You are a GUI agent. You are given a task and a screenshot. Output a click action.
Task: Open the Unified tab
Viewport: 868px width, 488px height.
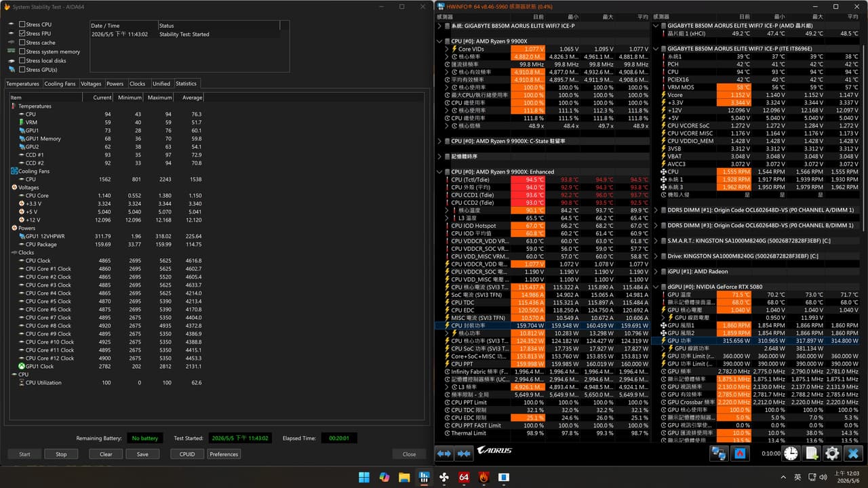tap(161, 83)
